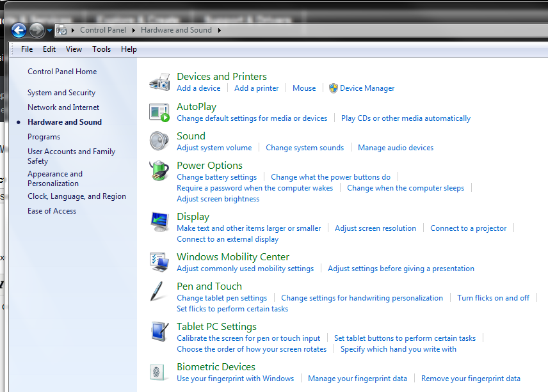Click Change what the power buttons do
Viewport: 548px width, 392px height.
(x=330, y=177)
